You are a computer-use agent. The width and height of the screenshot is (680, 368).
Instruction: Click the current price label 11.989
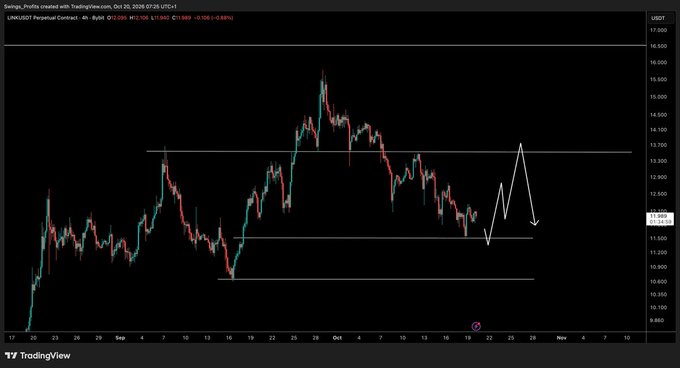(659, 216)
